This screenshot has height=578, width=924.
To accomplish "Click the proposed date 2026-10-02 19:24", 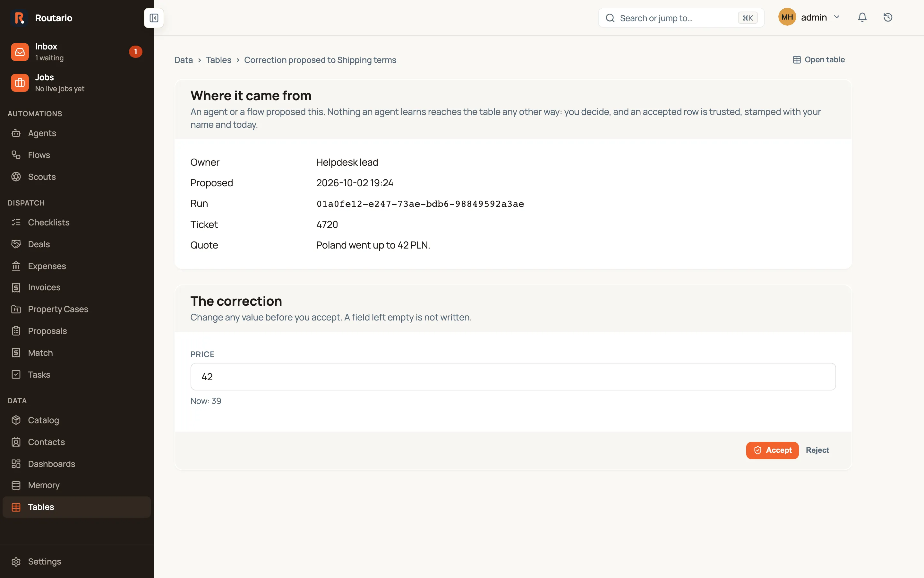I will point(355,183).
